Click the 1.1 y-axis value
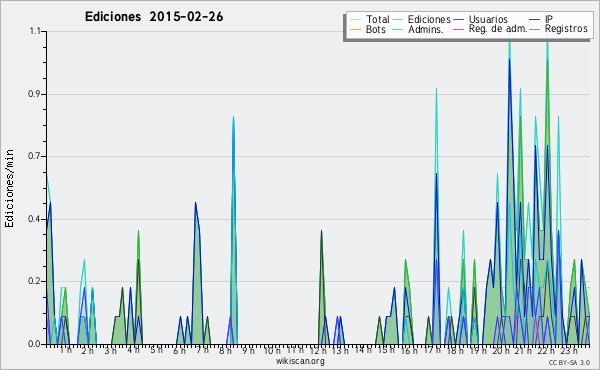 (x=35, y=31)
